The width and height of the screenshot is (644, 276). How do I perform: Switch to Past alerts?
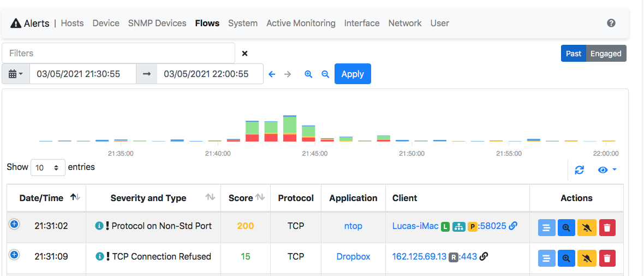pyautogui.click(x=574, y=54)
